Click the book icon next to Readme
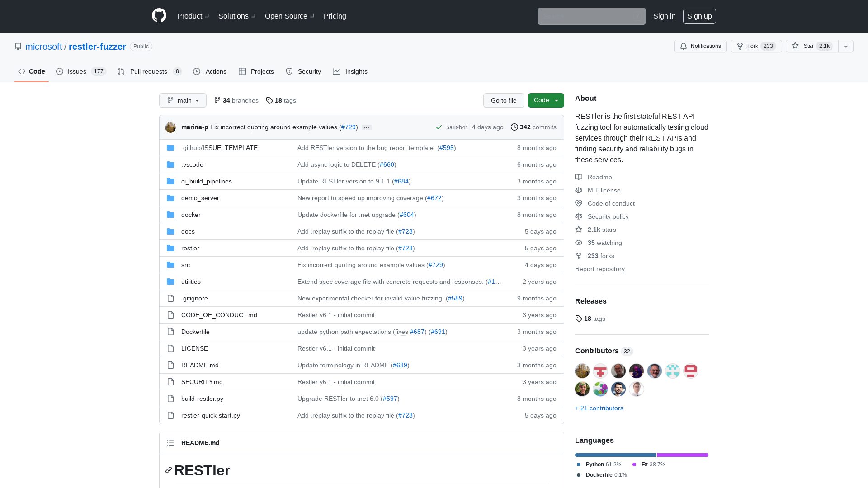This screenshot has height=488, width=868. point(579,177)
